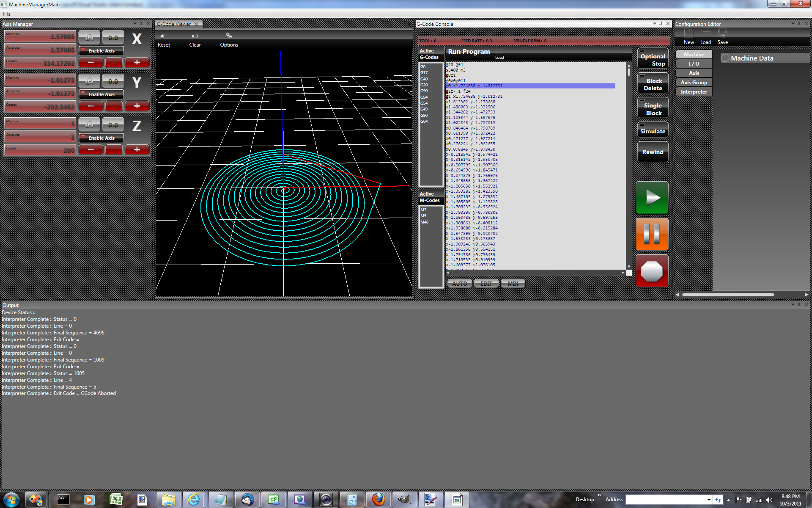This screenshot has width=812, height=508.
Task: Toggle Optional Stop
Action: click(653, 59)
